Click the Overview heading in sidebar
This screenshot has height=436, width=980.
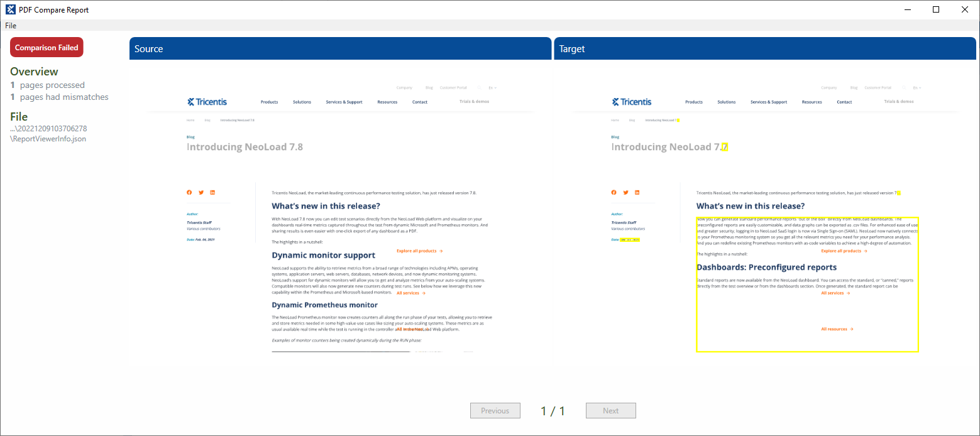pyautogui.click(x=34, y=72)
